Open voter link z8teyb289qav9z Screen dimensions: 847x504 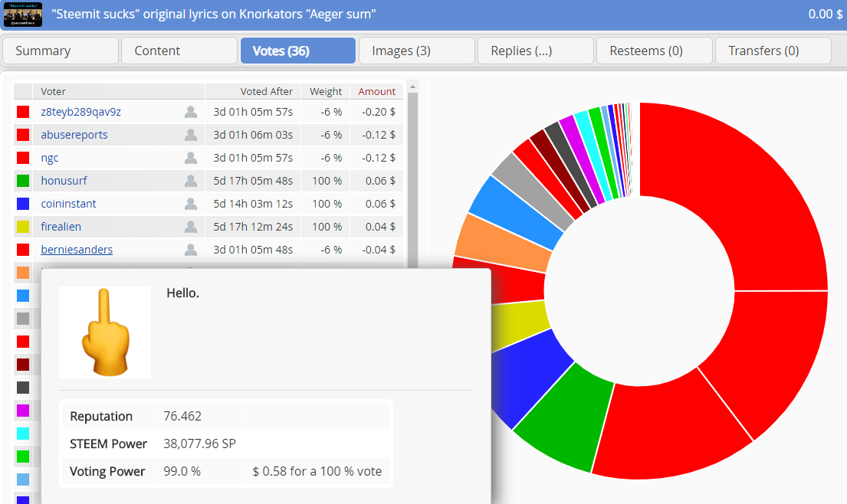(x=81, y=112)
